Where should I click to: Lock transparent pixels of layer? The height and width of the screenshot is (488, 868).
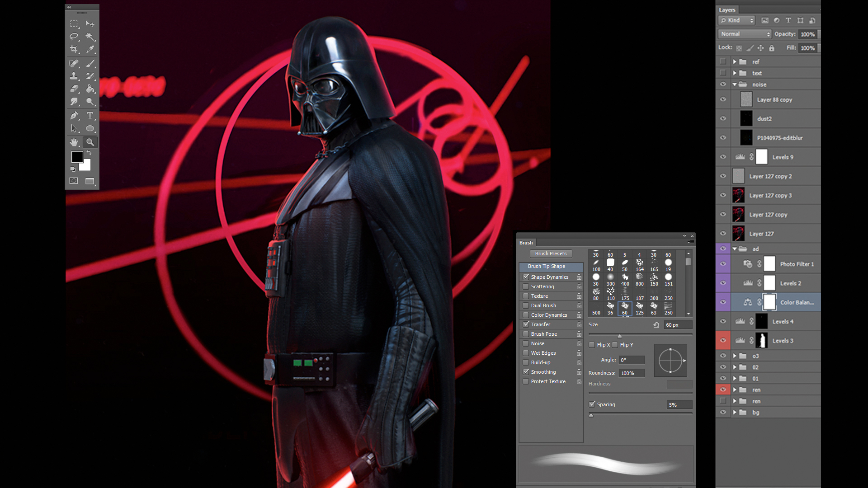(739, 48)
